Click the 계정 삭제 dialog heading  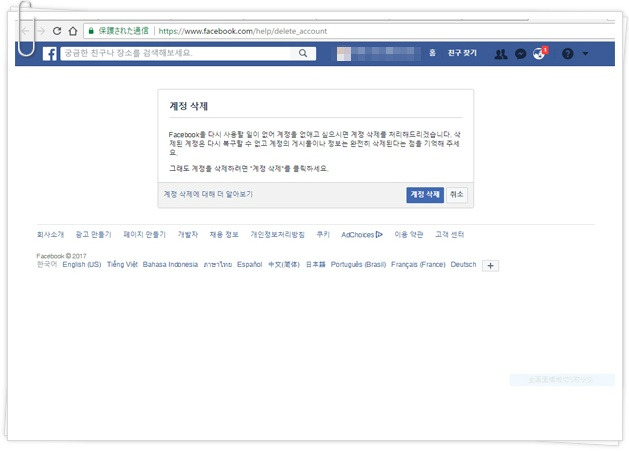[189, 106]
